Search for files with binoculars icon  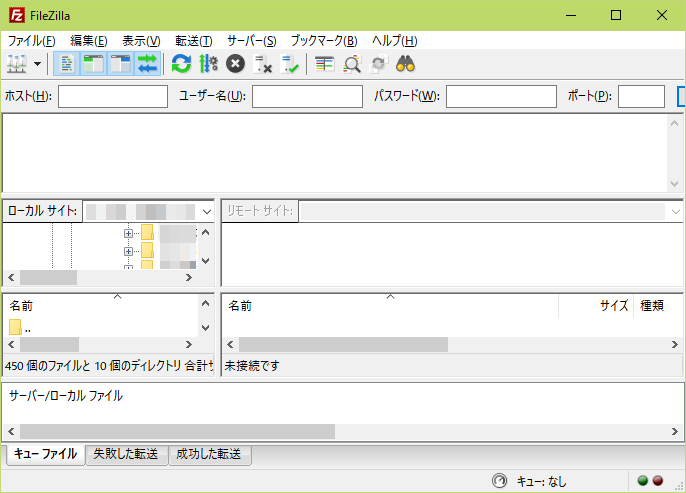(x=405, y=64)
